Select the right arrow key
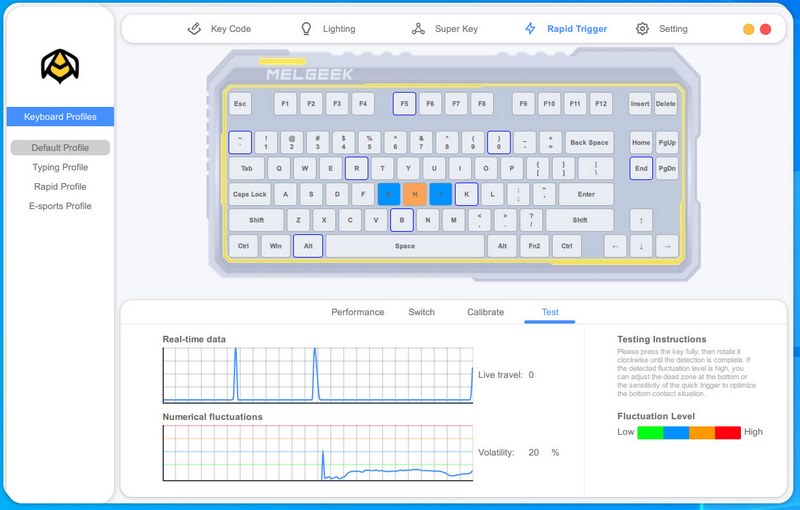The height and width of the screenshot is (510, 800). pos(667,246)
